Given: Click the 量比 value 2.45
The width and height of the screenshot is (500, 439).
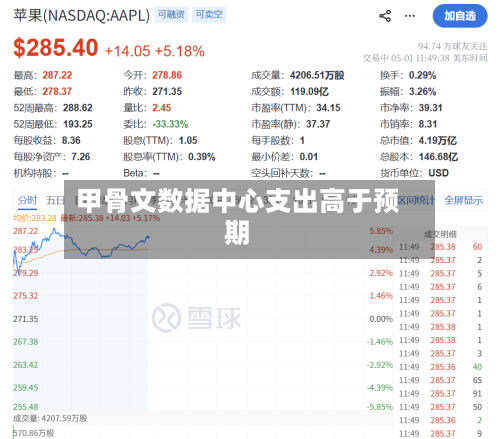Looking at the screenshot, I should 162,108.
